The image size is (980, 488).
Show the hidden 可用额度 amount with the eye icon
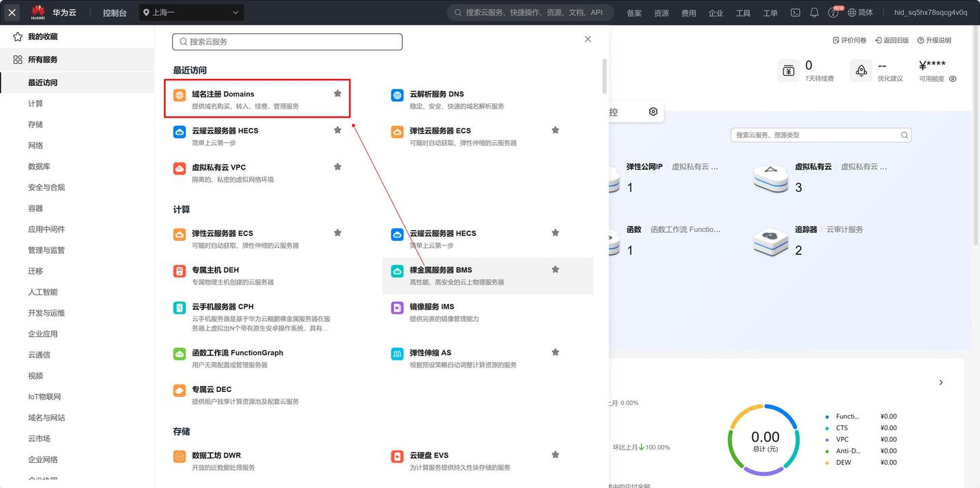(x=953, y=79)
